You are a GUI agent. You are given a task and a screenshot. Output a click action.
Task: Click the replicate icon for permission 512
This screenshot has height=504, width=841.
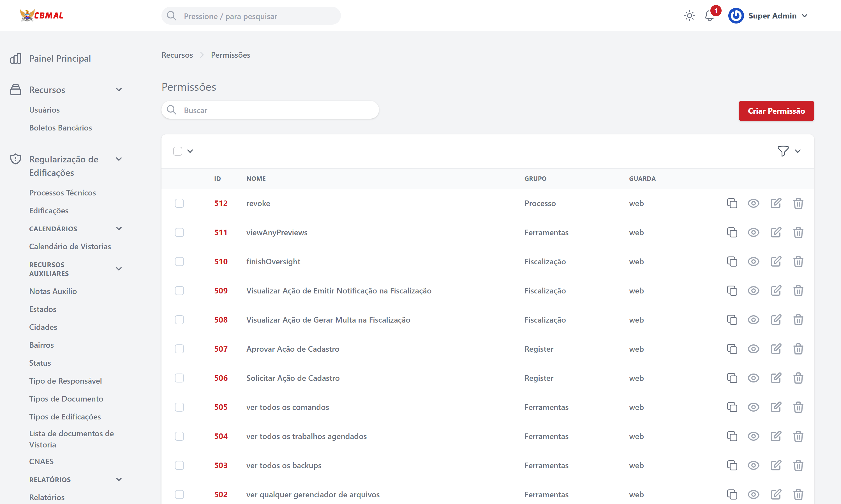[x=732, y=203]
